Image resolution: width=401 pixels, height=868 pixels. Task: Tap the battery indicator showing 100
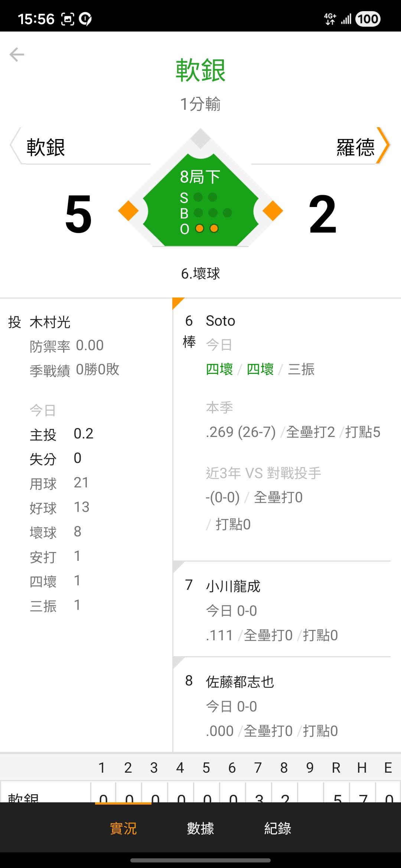(x=368, y=19)
